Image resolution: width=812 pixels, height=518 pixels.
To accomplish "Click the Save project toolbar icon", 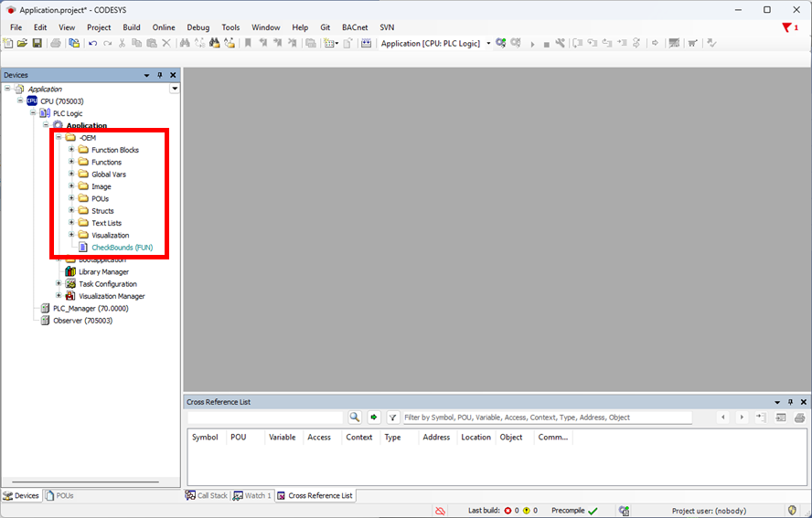I will click(37, 43).
